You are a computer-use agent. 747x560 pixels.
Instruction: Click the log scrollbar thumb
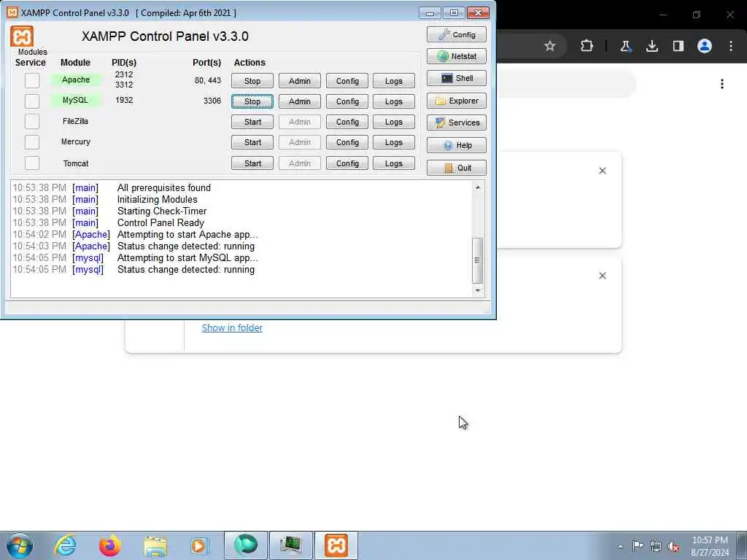pos(477,260)
